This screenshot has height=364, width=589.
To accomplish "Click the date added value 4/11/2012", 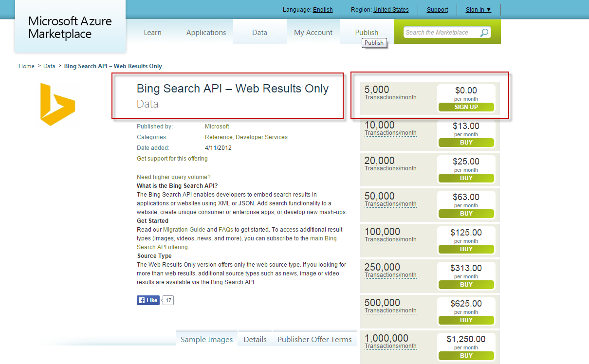I will tap(218, 148).
